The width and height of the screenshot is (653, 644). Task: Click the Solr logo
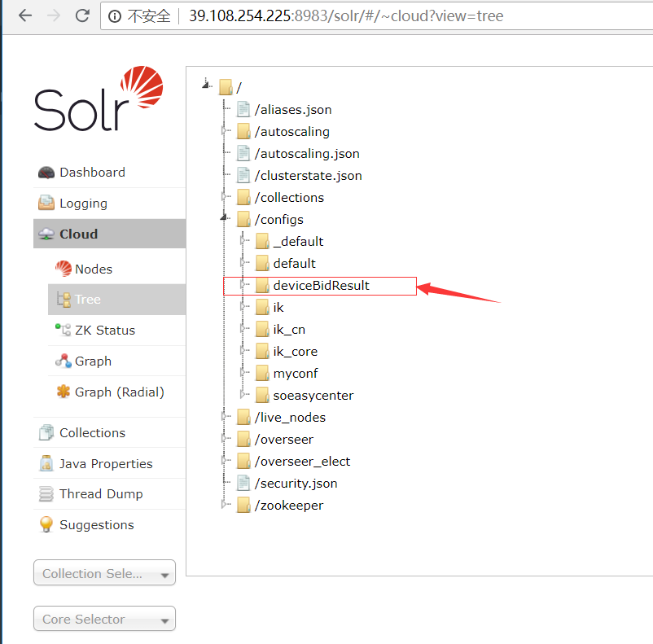(x=99, y=99)
